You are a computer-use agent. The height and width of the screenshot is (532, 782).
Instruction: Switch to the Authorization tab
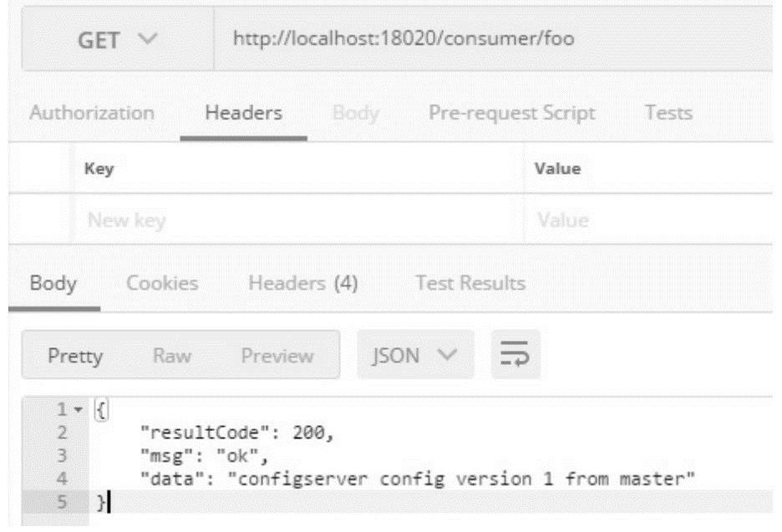click(x=92, y=113)
